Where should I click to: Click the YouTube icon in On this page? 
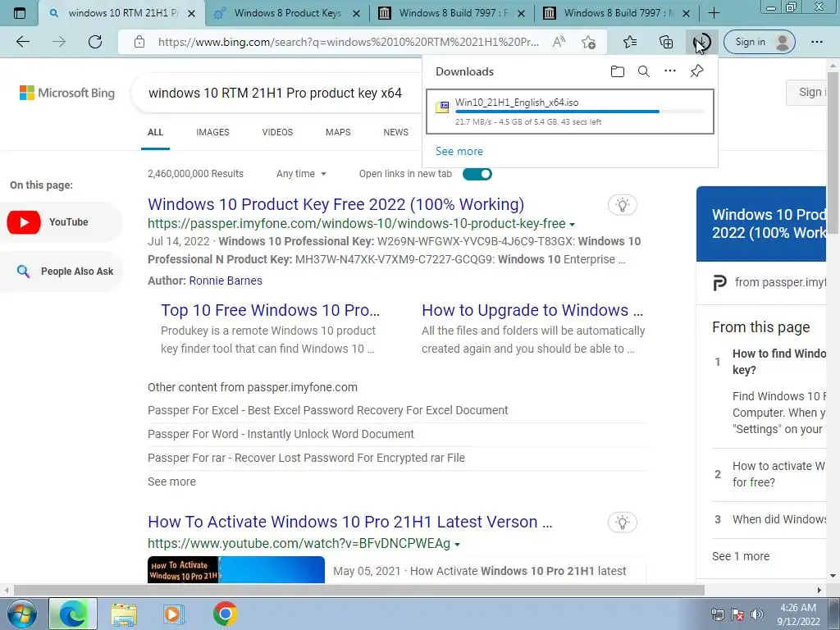pyautogui.click(x=24, y=222)
